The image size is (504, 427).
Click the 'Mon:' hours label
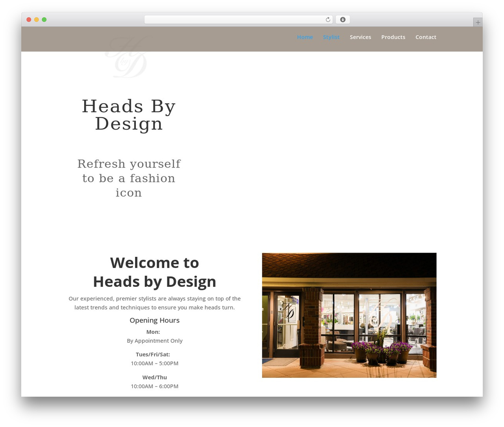click(153, 332)
